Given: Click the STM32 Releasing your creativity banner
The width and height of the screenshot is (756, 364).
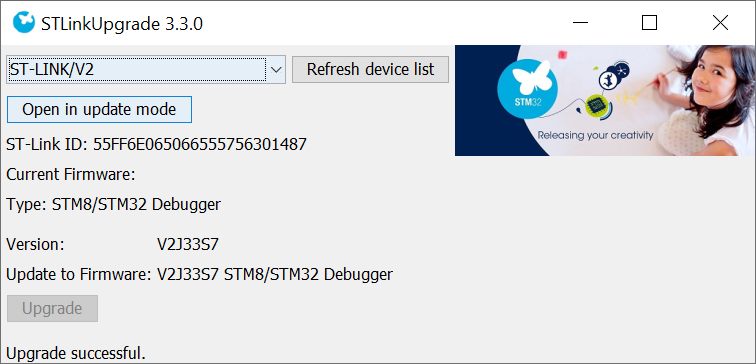Looking at the screenshot, I should pyautogui.click(x=605, y=100).
